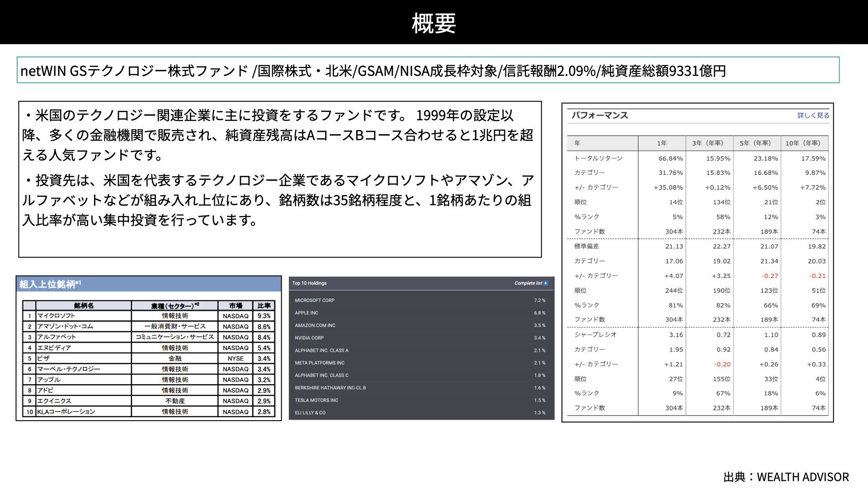Click the 7.2 % weight for Microsoft
Screen dimensions: 868x488
pos(540,300)
